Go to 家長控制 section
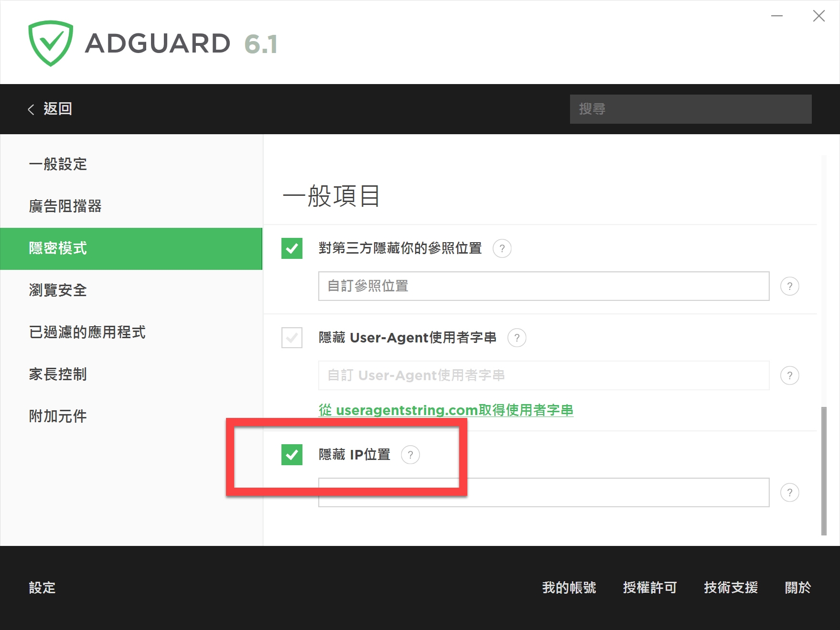The width and height of the screenshot is (840, 630). (131, 374)
